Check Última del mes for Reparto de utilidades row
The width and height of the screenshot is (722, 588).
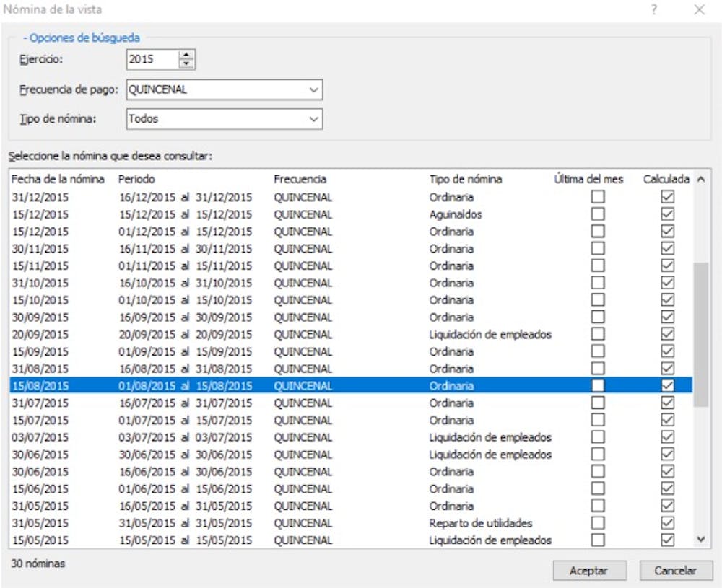(x=598, y=522)
